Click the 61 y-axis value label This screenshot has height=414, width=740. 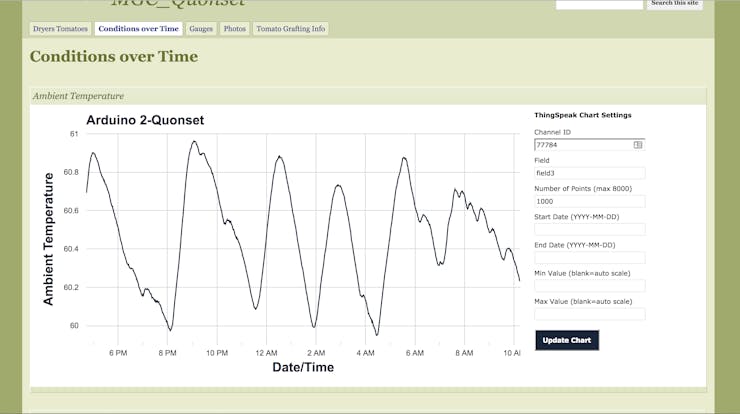pyautogui.click(x=74, y=134)
